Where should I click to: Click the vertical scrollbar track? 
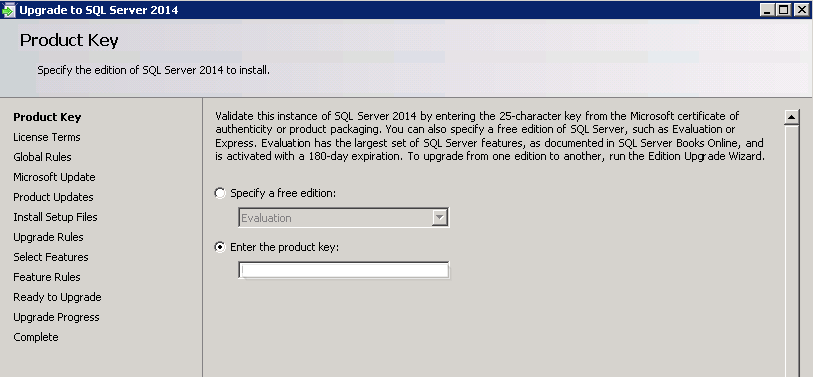coord(791,250)
